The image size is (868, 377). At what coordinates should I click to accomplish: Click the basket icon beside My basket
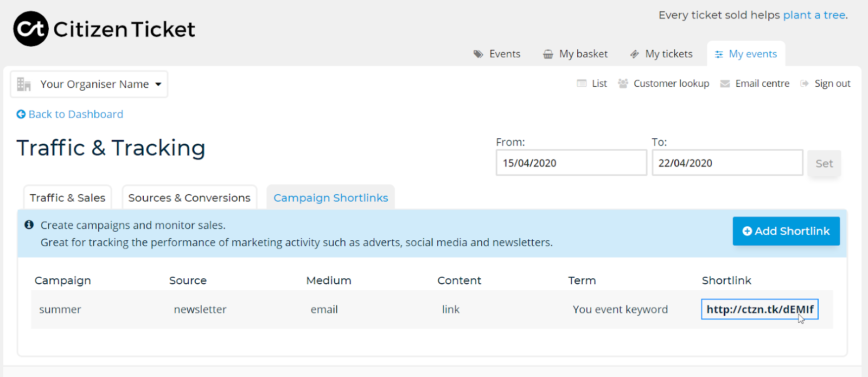(x=548, y=54)
